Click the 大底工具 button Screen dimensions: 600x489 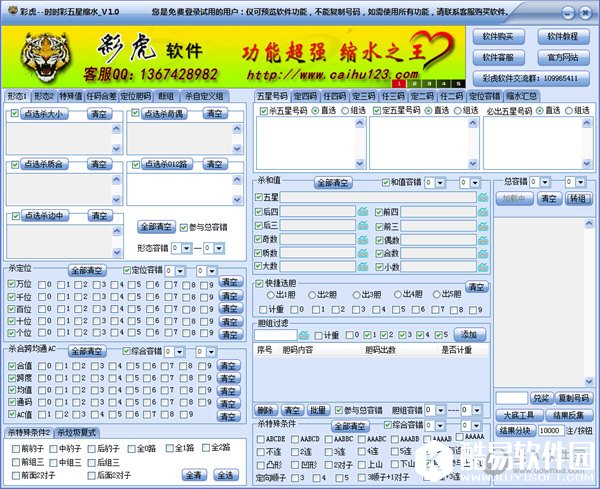point(519,416)
